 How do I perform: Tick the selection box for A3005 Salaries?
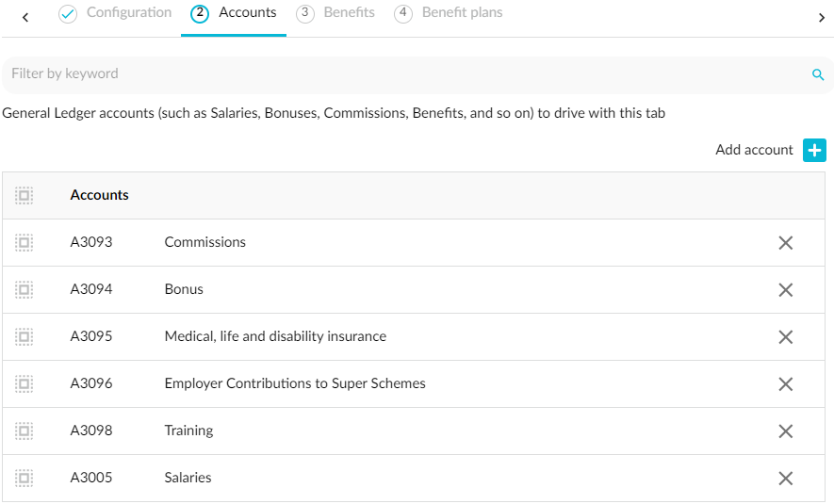point(25,479)
